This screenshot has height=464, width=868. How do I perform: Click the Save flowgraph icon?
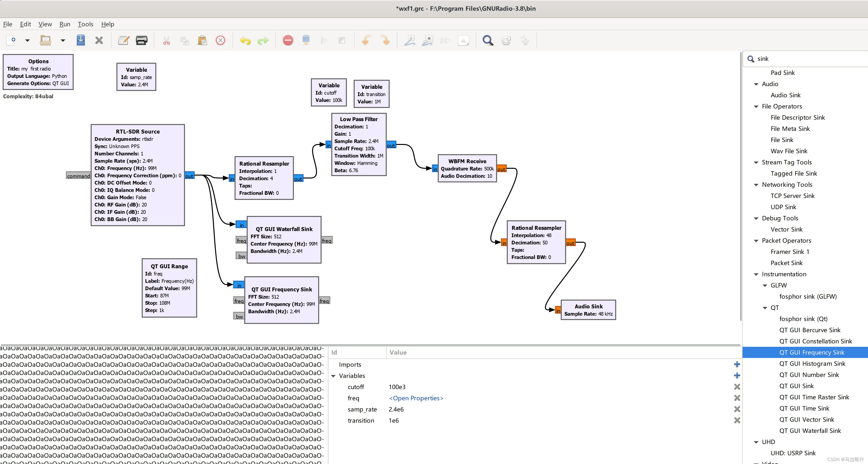pos(81,40)
